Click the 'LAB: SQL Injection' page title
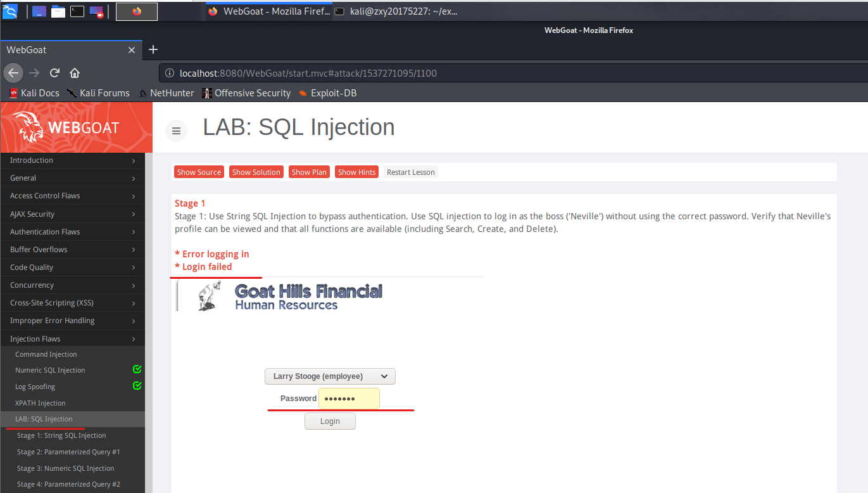This screenshot has width=868, height=493. (x=299, y=127)
